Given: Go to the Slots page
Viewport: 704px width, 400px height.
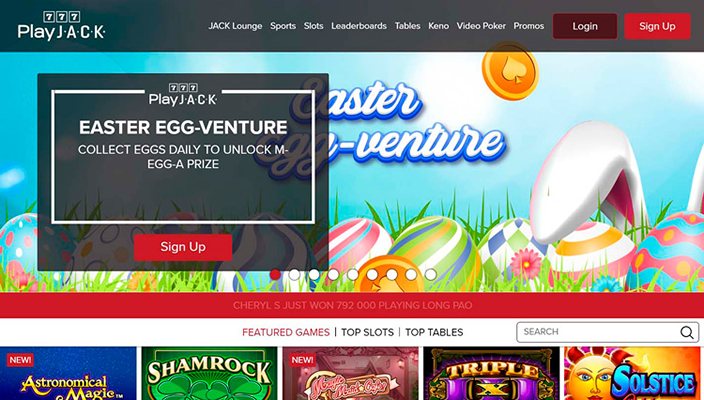Looking at the screenshot, I should pyautogui.click(x=313, y=26).
